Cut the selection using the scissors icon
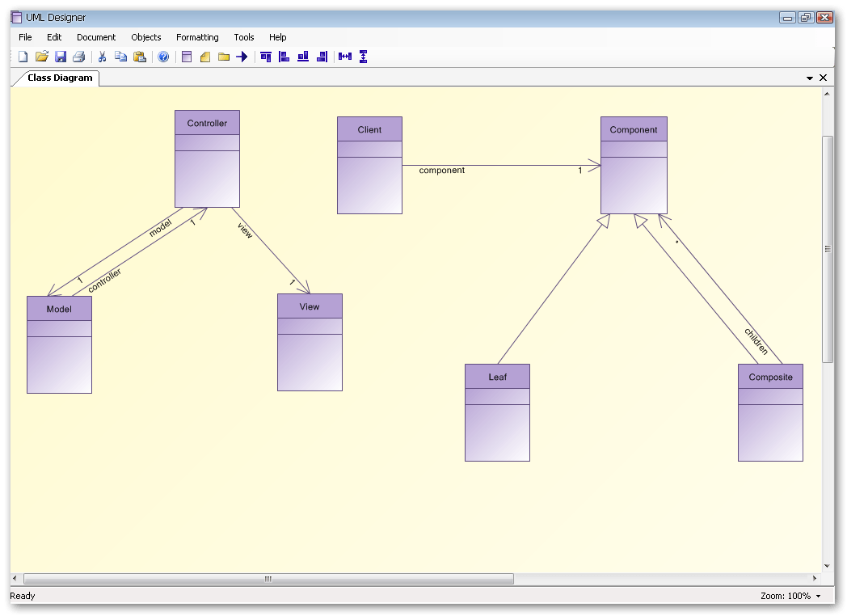847x616 pixels. [x=102, y=57]
